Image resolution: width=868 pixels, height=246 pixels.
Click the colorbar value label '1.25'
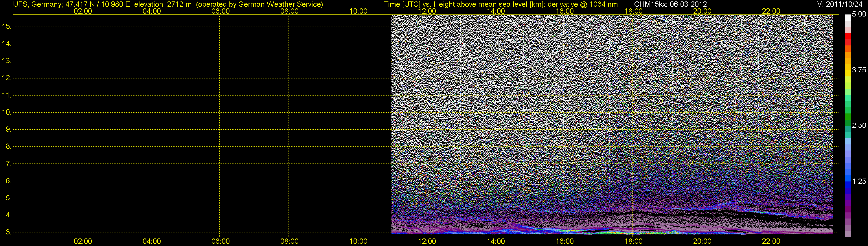point(859,181)
